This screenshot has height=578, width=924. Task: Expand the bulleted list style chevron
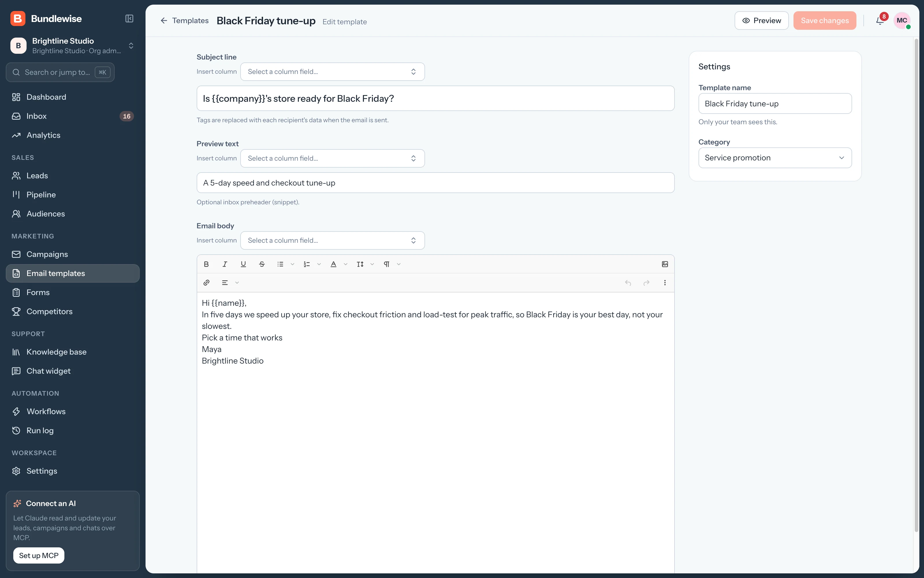293,264
